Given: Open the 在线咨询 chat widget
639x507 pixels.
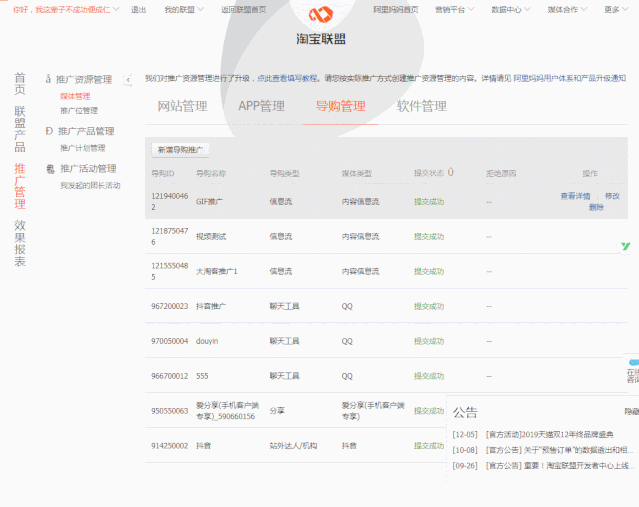Looking at the screenshot, I should point(632,371).
